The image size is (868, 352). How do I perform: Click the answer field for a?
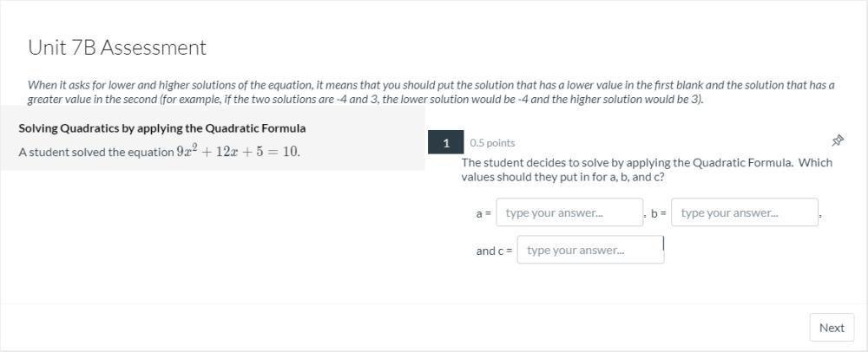[569, 212]
